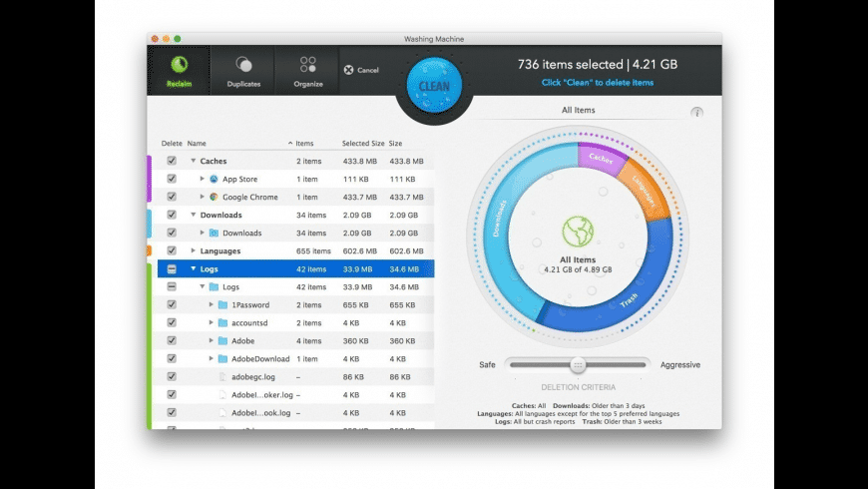Uncheck the Caches delete checkbox
Screen dimensions: 868x489
[172, 161]
